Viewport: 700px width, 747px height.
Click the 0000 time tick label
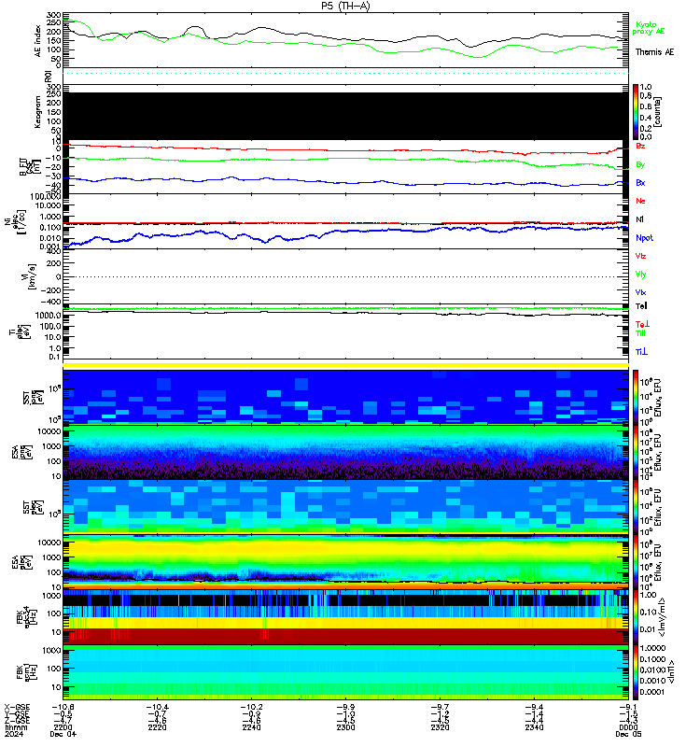[x=628, y=727]
